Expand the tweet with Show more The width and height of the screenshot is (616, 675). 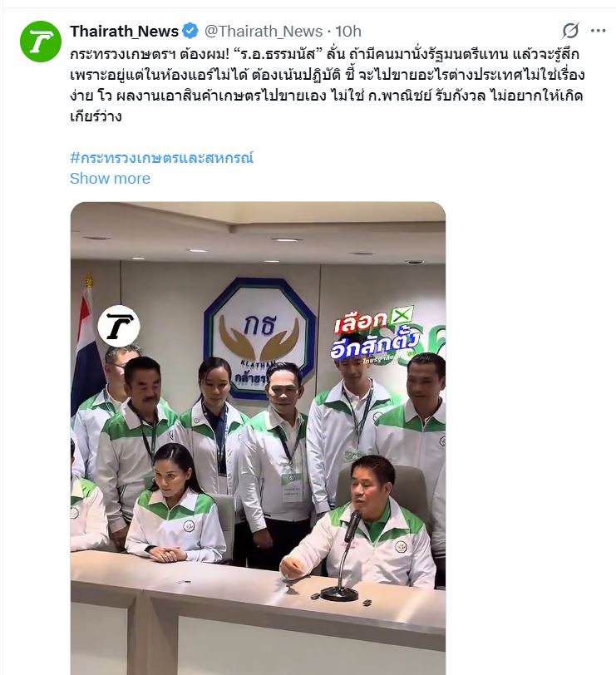pyautogui.click(x=111, y=178)
